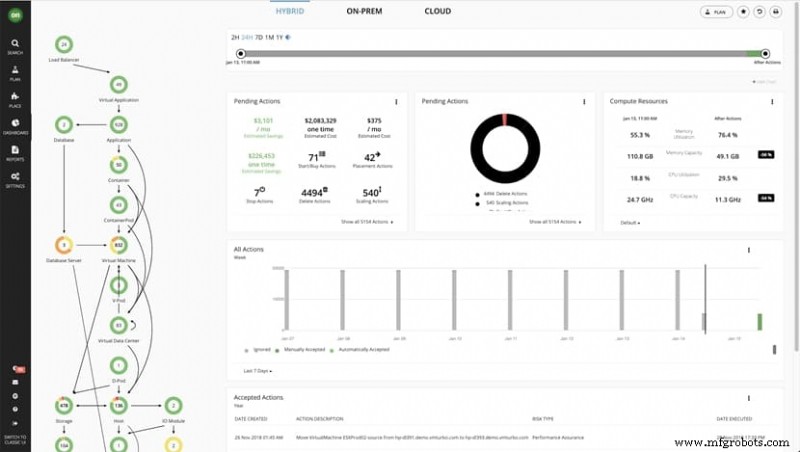The image size is (800, 452).
Task: Open the Compute Resources panel options menu
Action: [x=772, y=102]
